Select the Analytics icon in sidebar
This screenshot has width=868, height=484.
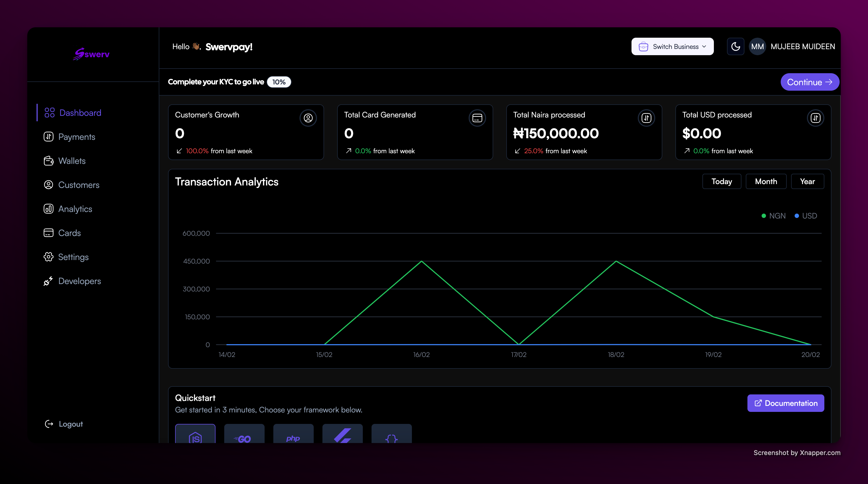coord(49,209)
